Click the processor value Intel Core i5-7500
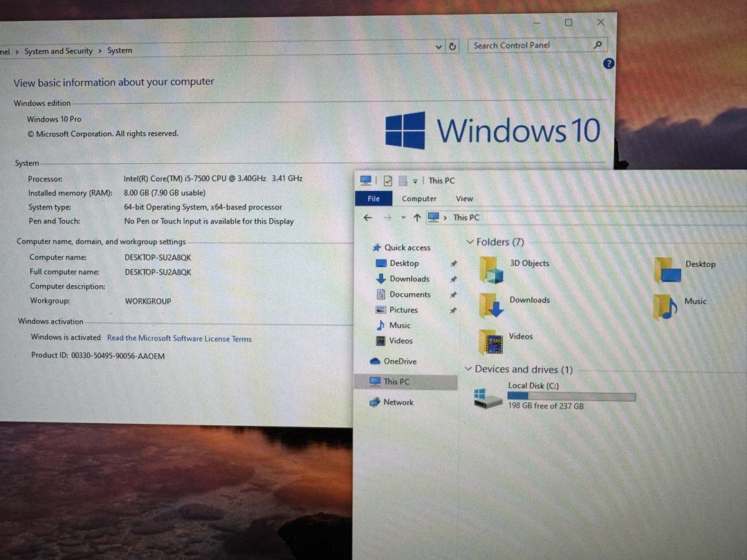 pyautogui.click(x=213, y=178)
